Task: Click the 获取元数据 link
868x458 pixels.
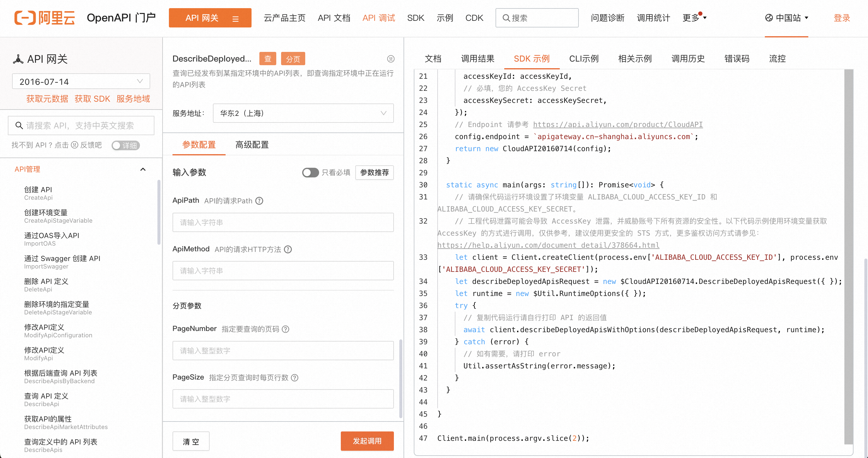Action: tap(47, 99)
